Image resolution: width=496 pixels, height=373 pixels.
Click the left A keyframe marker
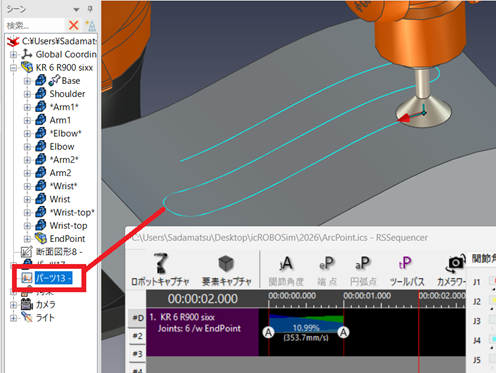(268, 332)
